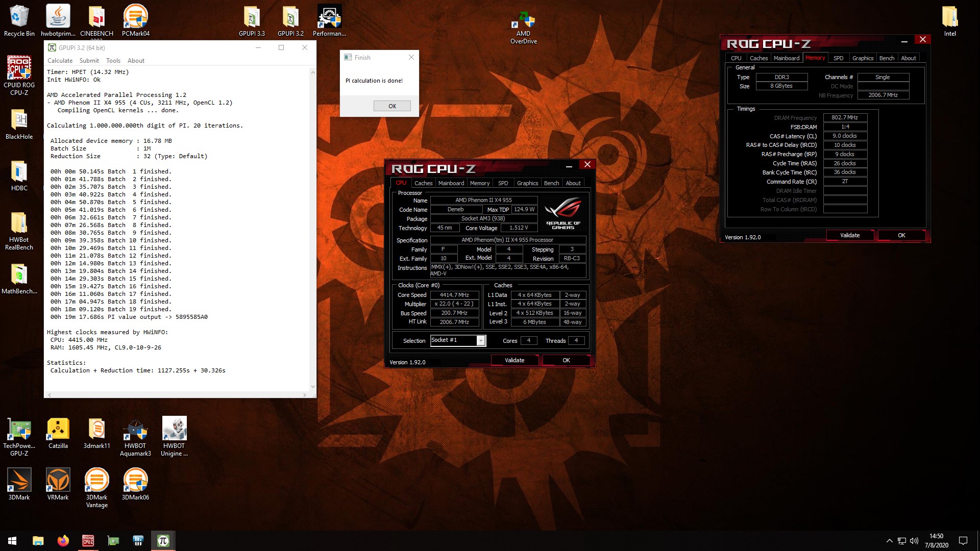
Task: Launch 3DMark Vantage desktop shortcut
Action: pos(96,488)
